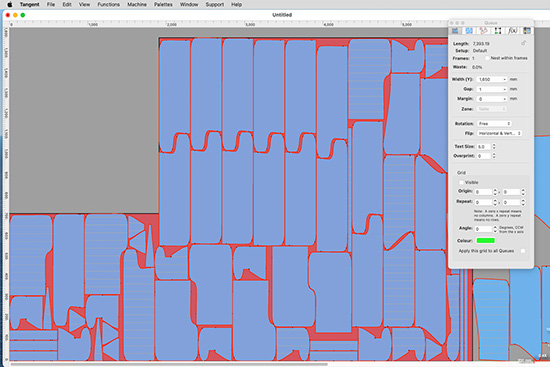Expand the Flip dropdown
The image size is (550, 367).
[x=499, y=133]
